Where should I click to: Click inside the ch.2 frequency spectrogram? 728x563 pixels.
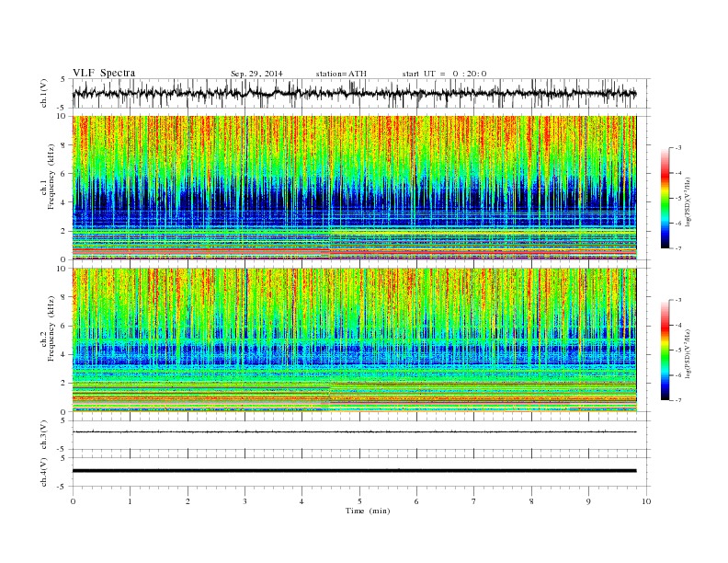pyautogui.click(x=354, y=339)
